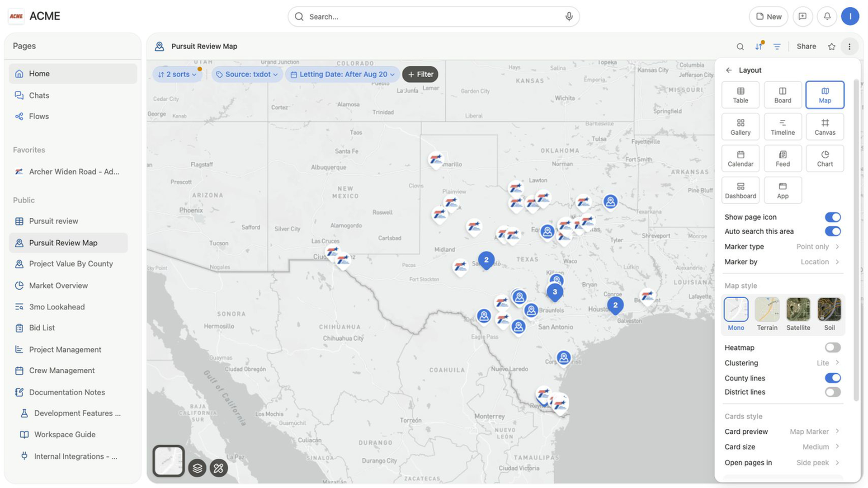Click the ACME logo
This screenshot has width=868, height=488.
[16, 16]
